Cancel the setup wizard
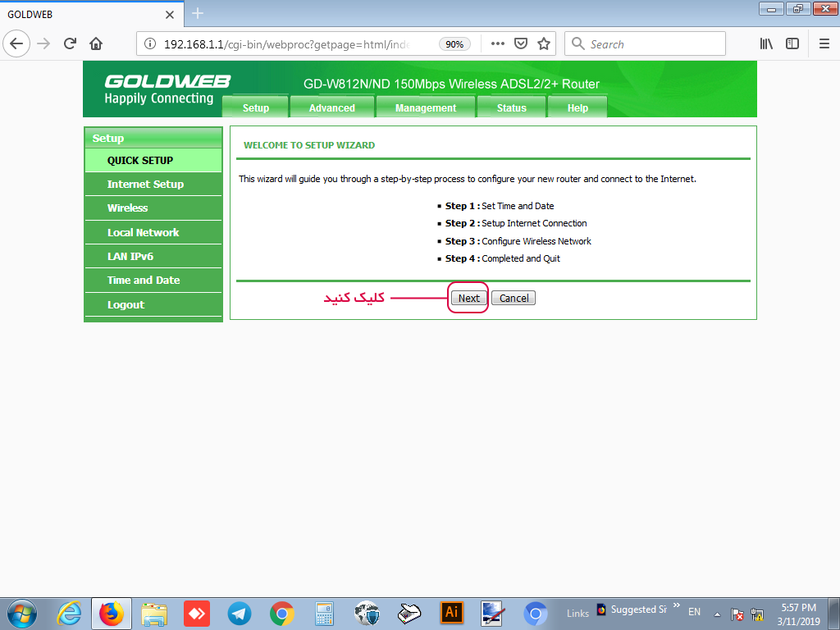 (514, 298)
